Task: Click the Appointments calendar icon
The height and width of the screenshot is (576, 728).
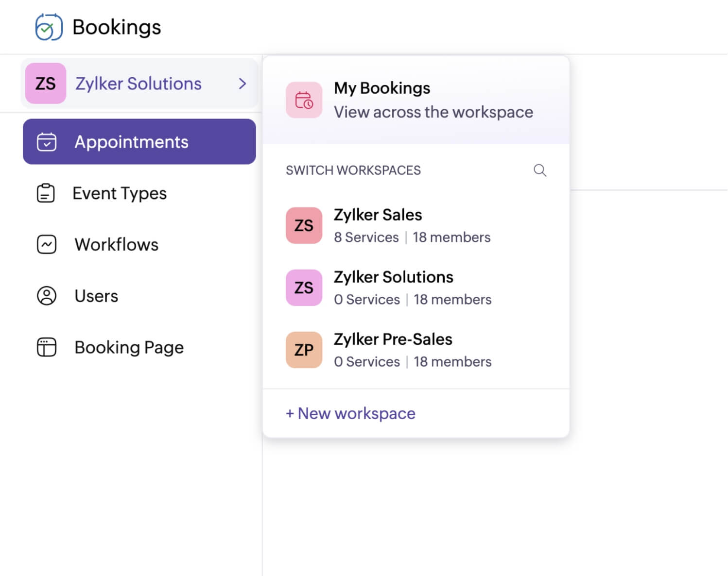Action: coord(47,142)
